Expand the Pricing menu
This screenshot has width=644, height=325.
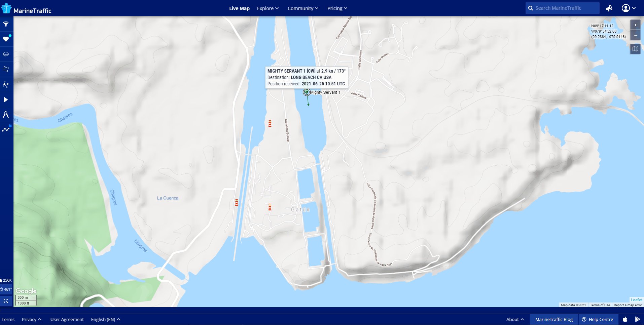click(x=337, y=8)
